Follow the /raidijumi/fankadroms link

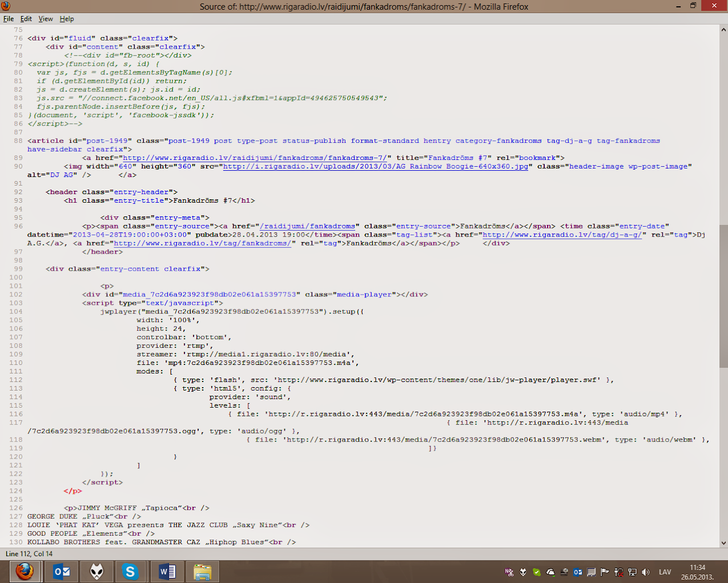click(307, 226)
